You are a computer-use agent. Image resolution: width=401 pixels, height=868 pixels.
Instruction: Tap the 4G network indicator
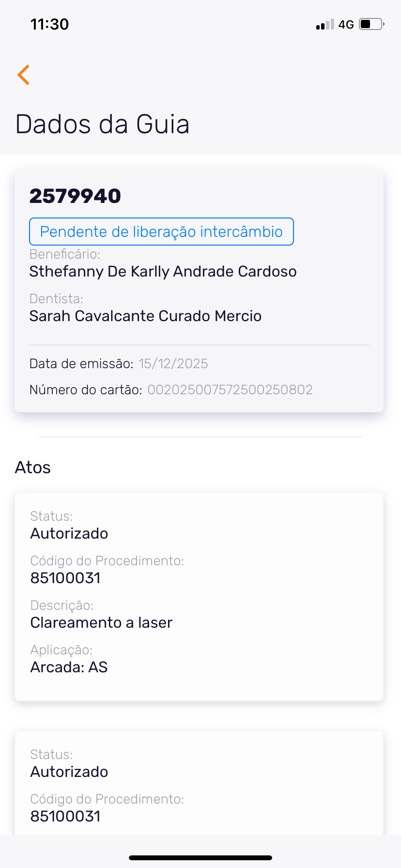coord(346,24)
